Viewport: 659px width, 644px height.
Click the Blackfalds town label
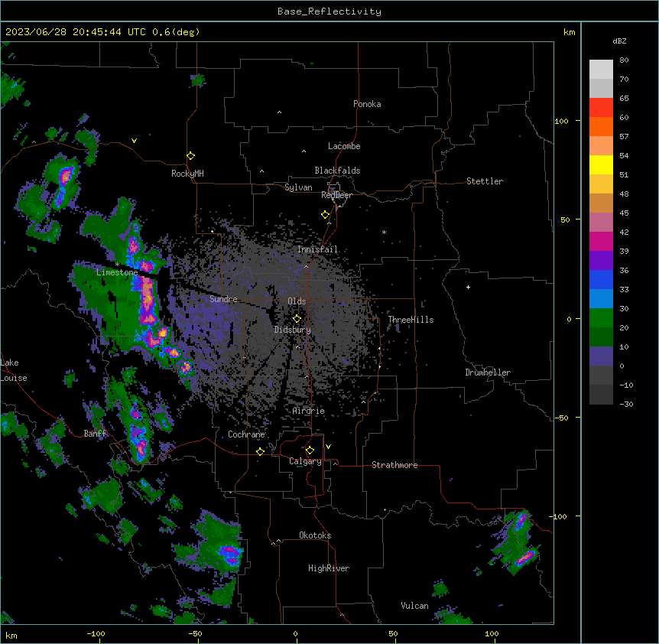point(337,171)
